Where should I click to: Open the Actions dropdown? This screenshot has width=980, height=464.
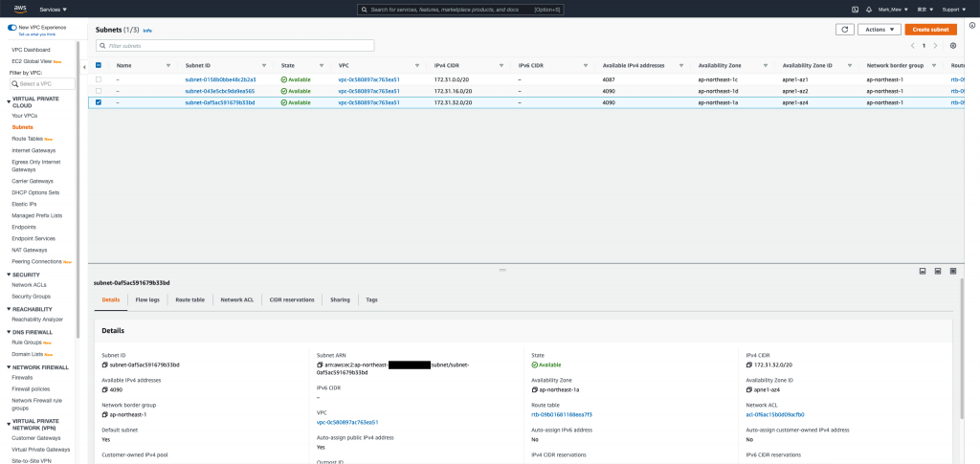880,30
